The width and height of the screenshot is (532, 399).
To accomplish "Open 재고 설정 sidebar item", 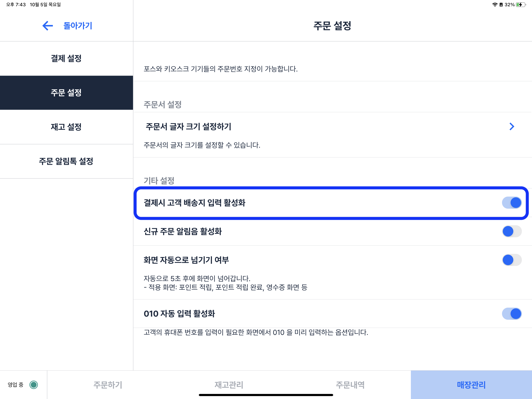I will (66, 127).
